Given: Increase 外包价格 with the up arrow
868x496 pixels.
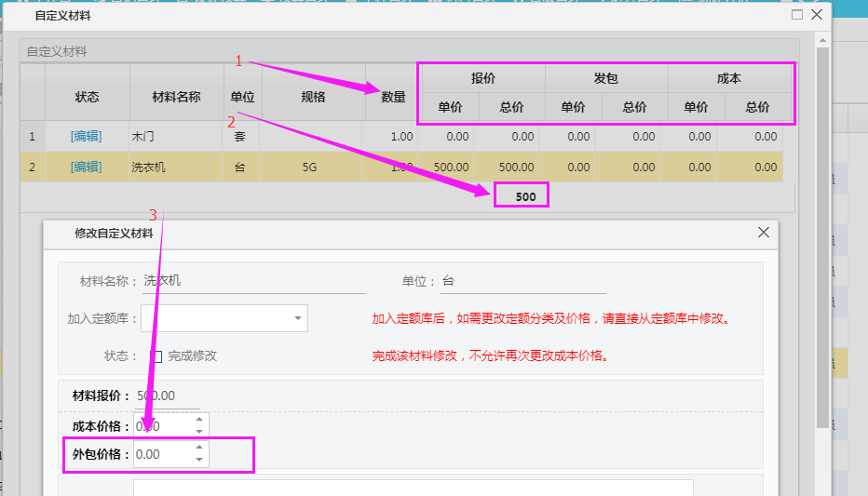Looking at the screenshot, I should click(198, 449).
